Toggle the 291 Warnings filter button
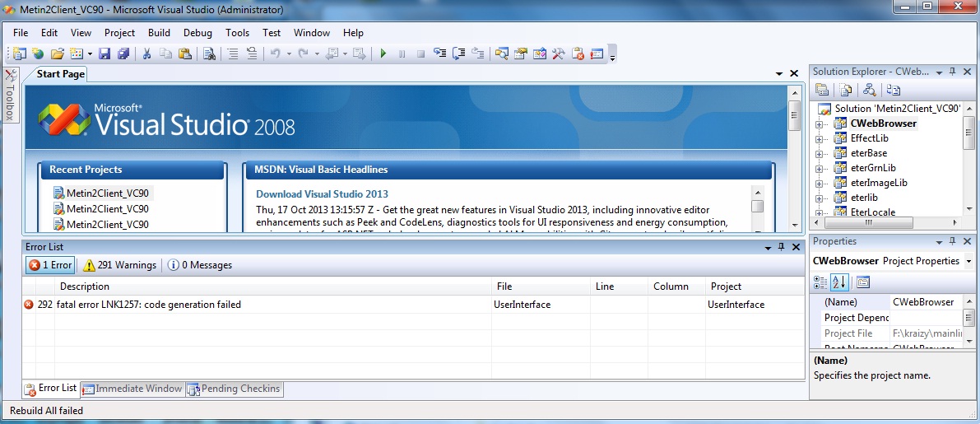 (x=119, y=265)
